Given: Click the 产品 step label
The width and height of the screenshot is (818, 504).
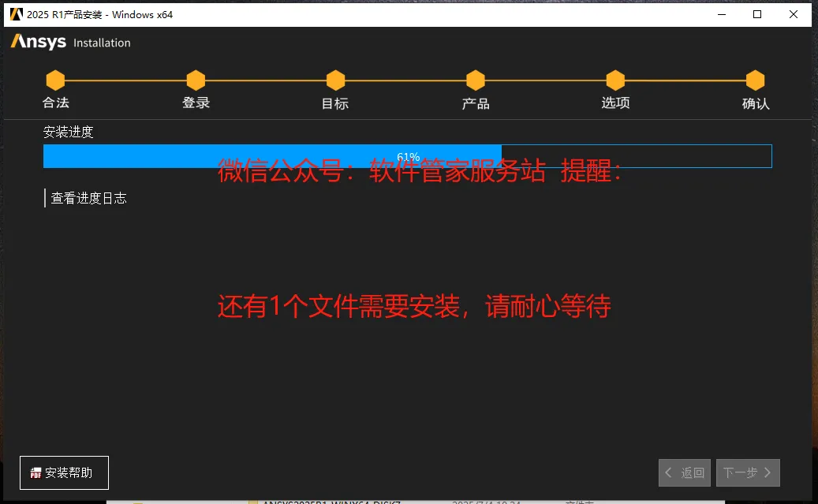Looking at the screenshot, I should tap(476, 104).
